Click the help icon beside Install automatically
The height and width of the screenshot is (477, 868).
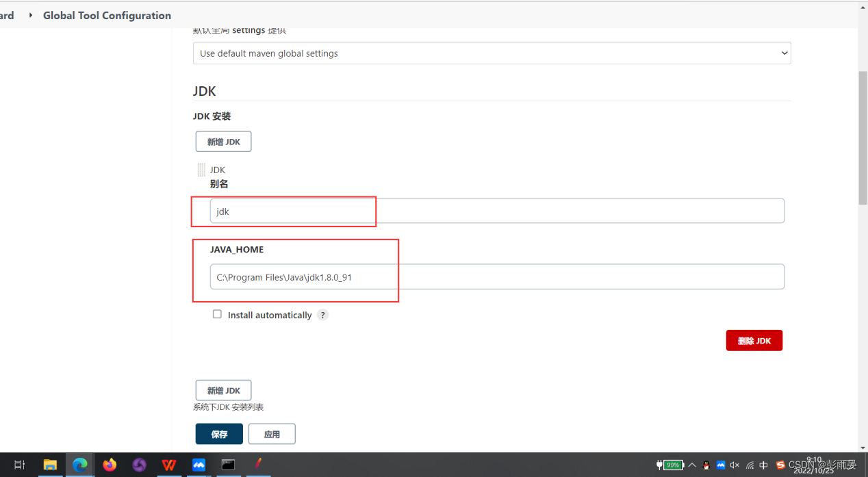tap(322, 314)
